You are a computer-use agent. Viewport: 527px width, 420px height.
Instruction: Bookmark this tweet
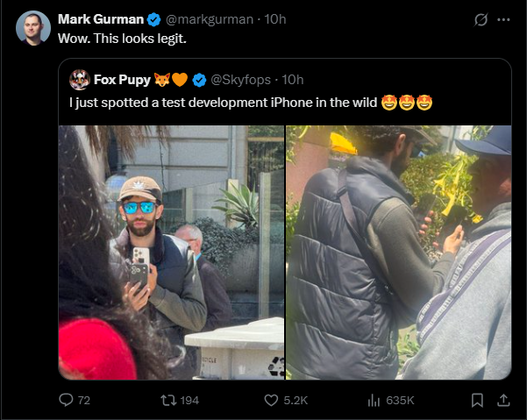pos(477,400)
